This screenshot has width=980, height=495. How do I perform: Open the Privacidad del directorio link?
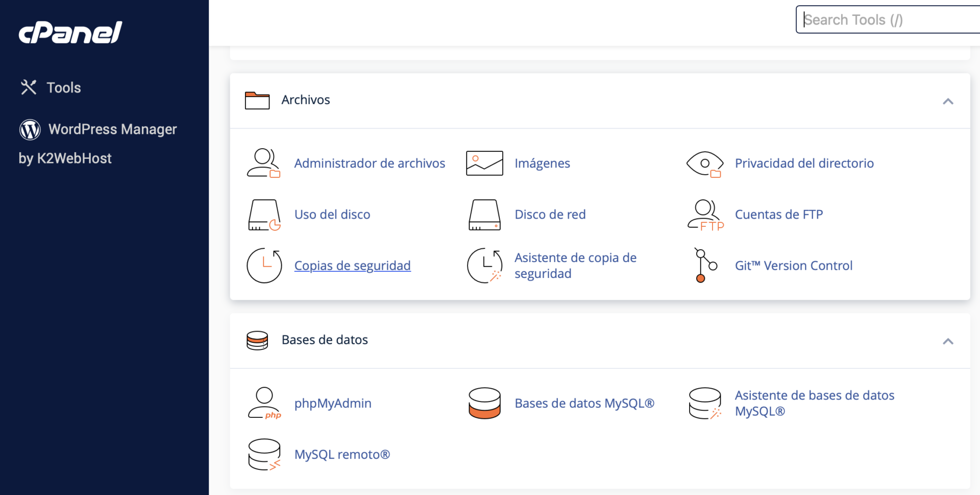click(x=804, y=163)
